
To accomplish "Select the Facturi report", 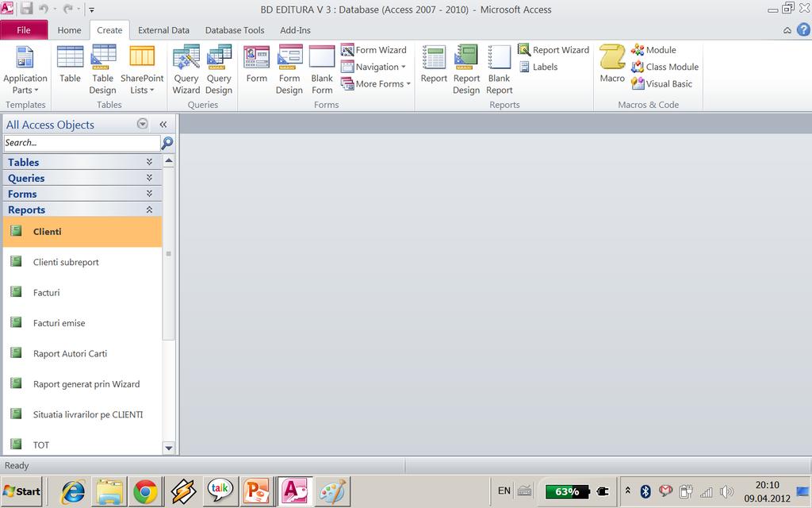I will point(82,293).
